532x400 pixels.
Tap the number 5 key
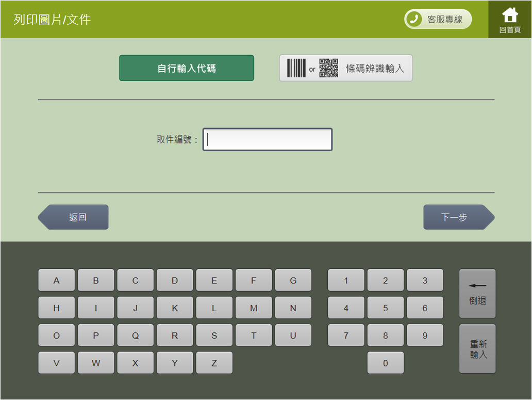point(386,308)
